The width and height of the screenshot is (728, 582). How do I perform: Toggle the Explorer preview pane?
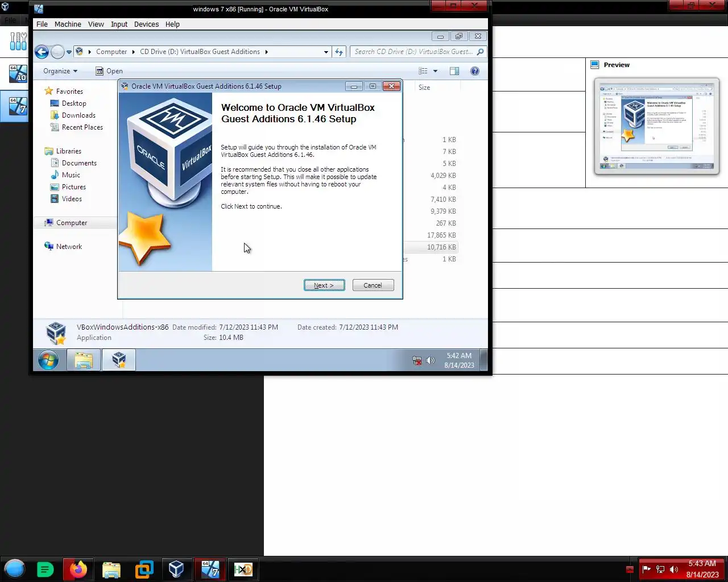(x=454, y=71)
